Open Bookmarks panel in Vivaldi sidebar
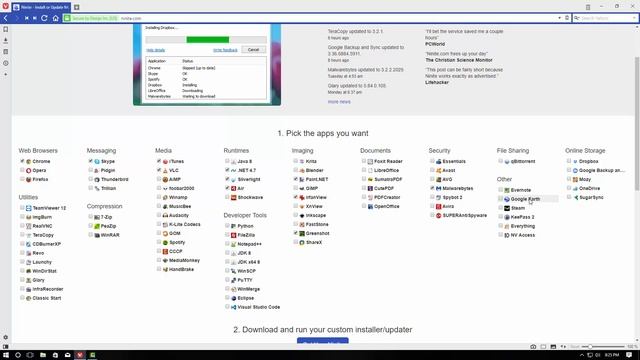 [x=5, y=29]
